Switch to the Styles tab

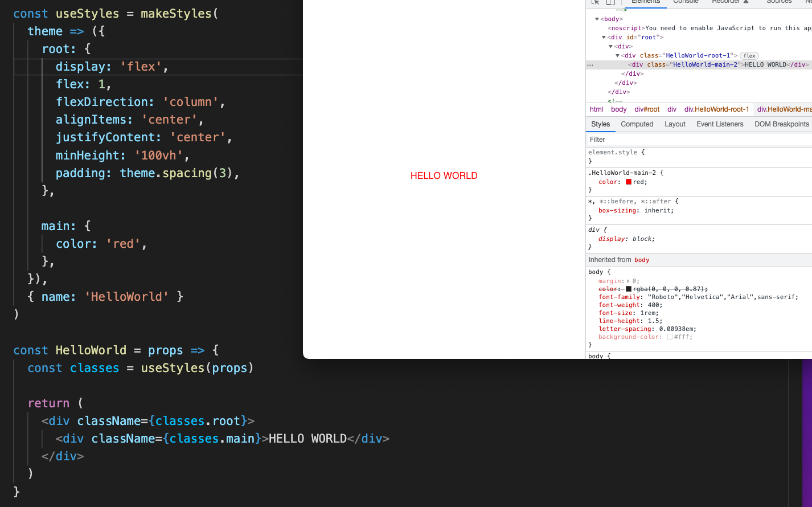point(600,124)
